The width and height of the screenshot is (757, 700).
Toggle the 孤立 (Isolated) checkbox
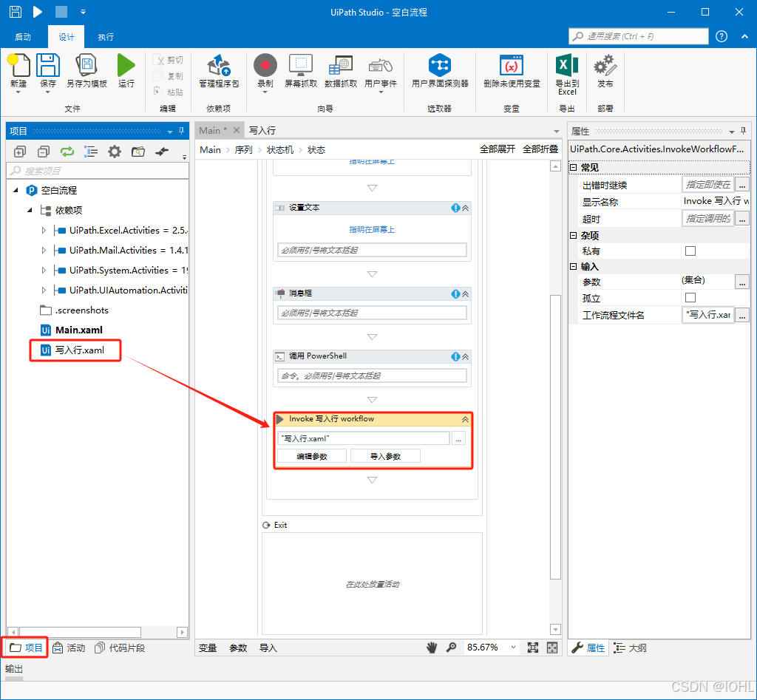pyautogui.click(x=690, y=297)
